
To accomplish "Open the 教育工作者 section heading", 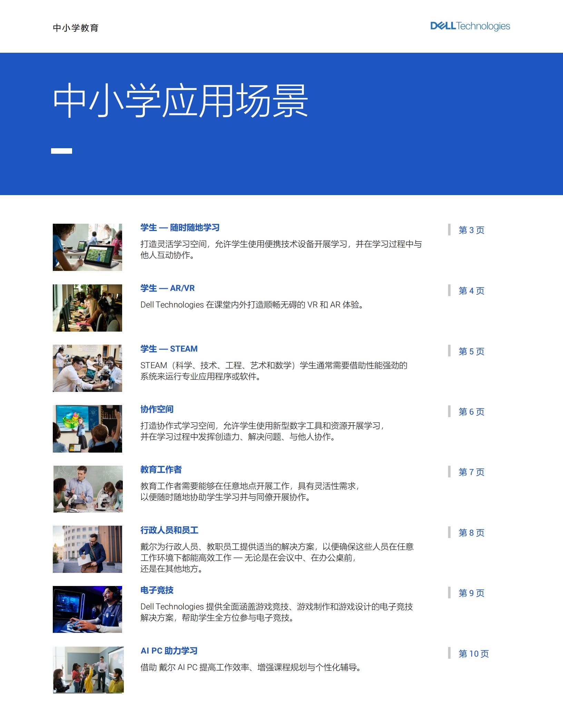I will [x=161, y=469].
